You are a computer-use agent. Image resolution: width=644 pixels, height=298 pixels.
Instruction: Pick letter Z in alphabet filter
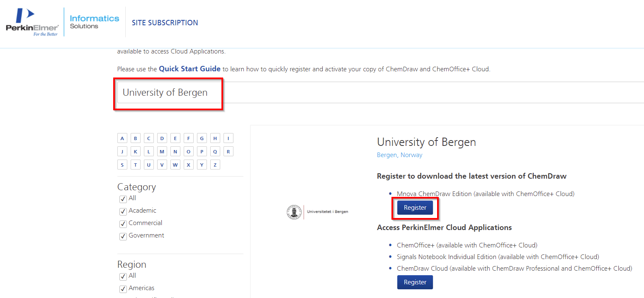coord(215,165)
